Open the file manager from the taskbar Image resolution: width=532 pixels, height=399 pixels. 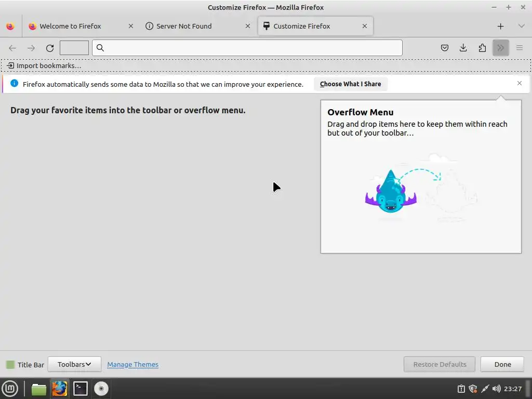coord(38,389)
